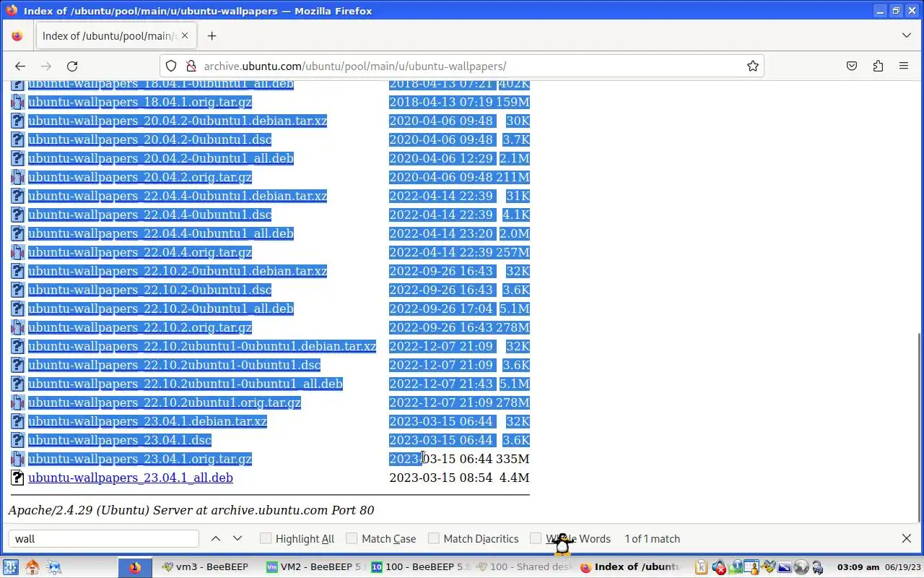This screenshot has width=924, height=578.
Task: Open the desktop start menu button
Action: coord(10,567)
